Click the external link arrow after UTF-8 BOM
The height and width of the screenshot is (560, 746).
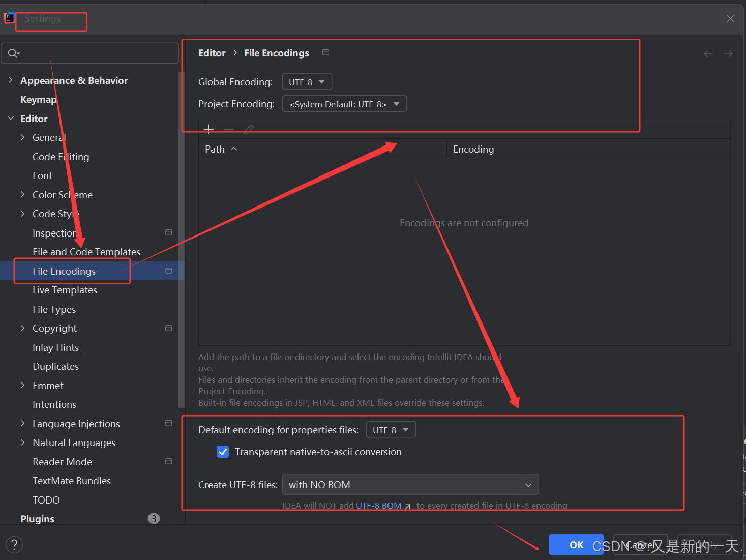coord(407,506)
